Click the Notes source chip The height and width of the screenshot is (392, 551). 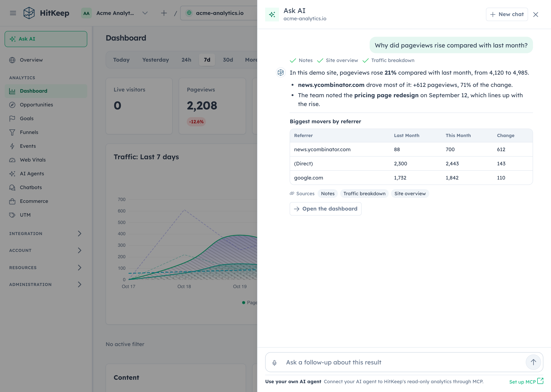328,194
